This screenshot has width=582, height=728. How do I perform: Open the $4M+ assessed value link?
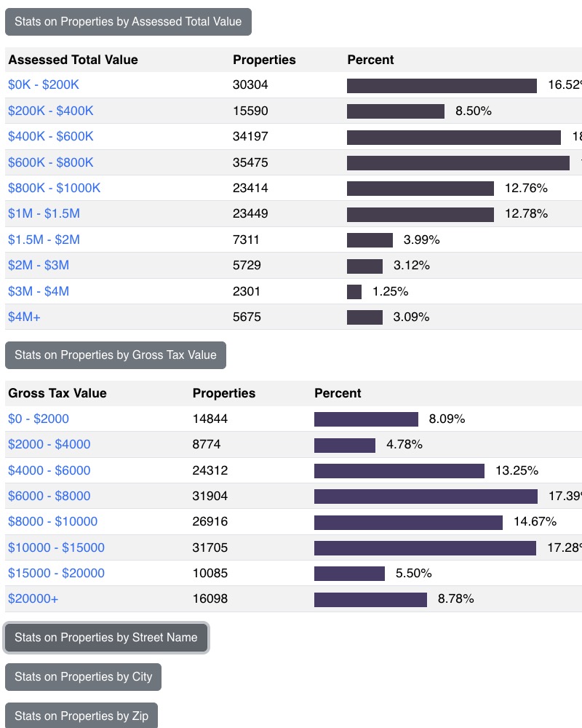[23, 317]
